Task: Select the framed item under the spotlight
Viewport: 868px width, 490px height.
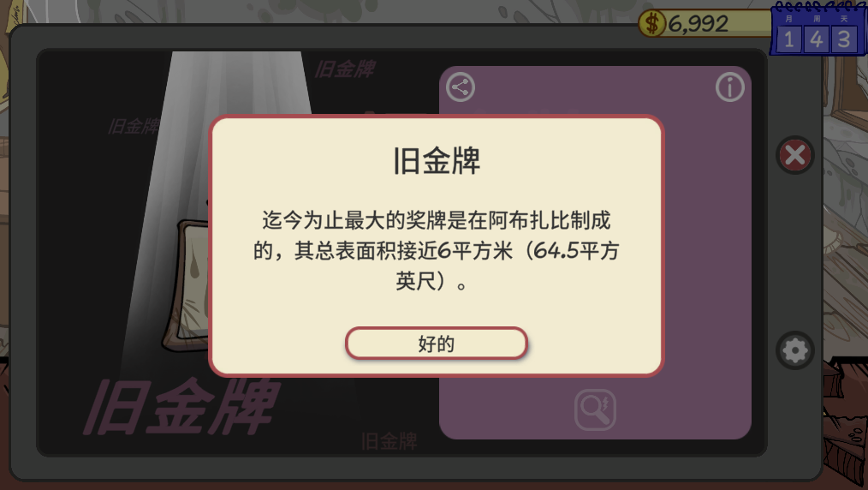Action: tap(186, 286)
